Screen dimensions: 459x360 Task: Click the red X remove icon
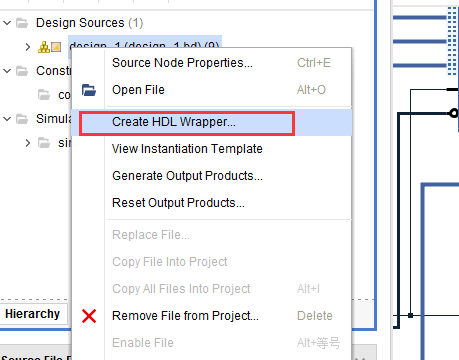pos(89,316)
